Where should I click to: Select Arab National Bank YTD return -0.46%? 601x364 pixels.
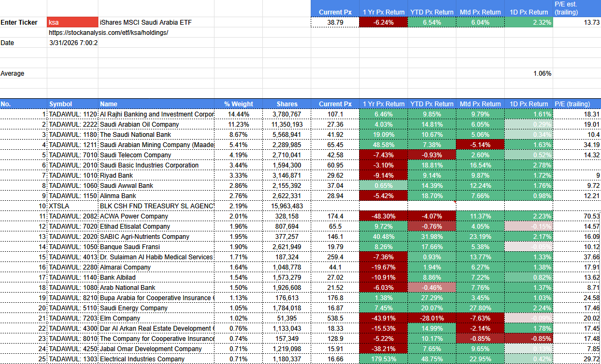pos(432,288)
